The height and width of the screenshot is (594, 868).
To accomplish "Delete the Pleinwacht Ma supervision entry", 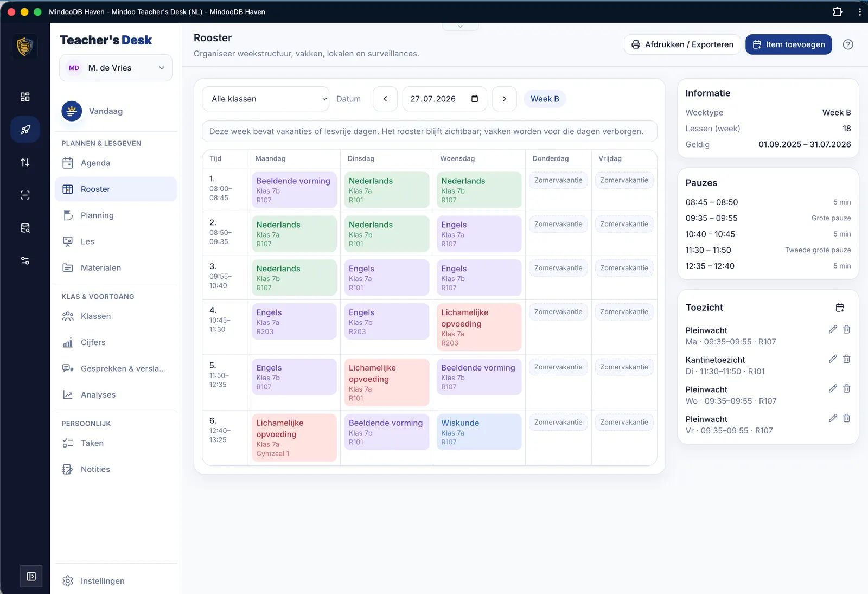I will tap(846, 329).
